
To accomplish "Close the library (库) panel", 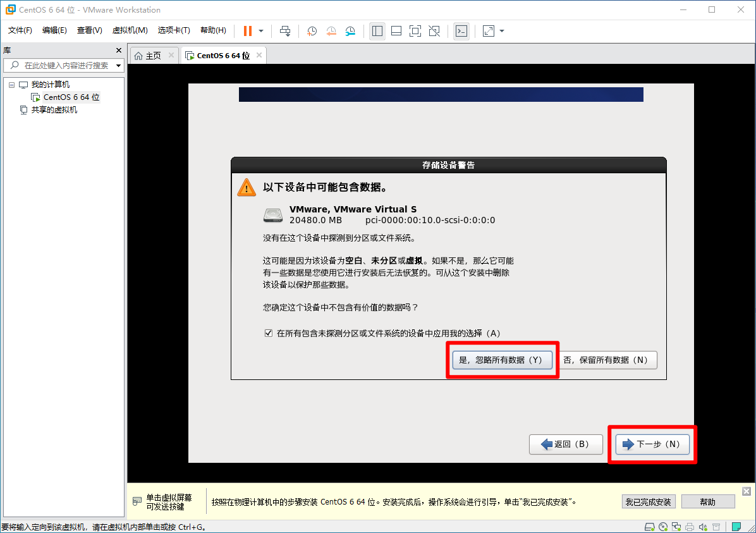I will (x=119, y=50).
